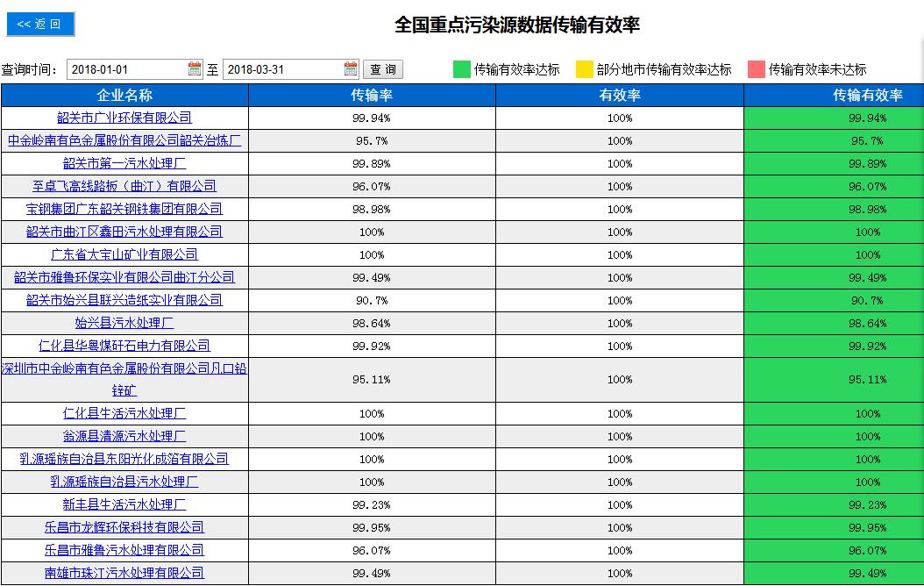924x586 pixels.
Task: Open link 始兴县污水处理厂
Action: click(124, 323)
